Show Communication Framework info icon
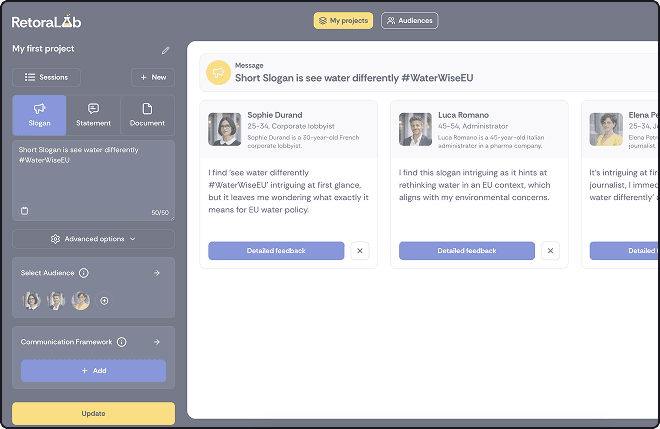The width and height of the screenshot is (660, 429). [121, 342]
